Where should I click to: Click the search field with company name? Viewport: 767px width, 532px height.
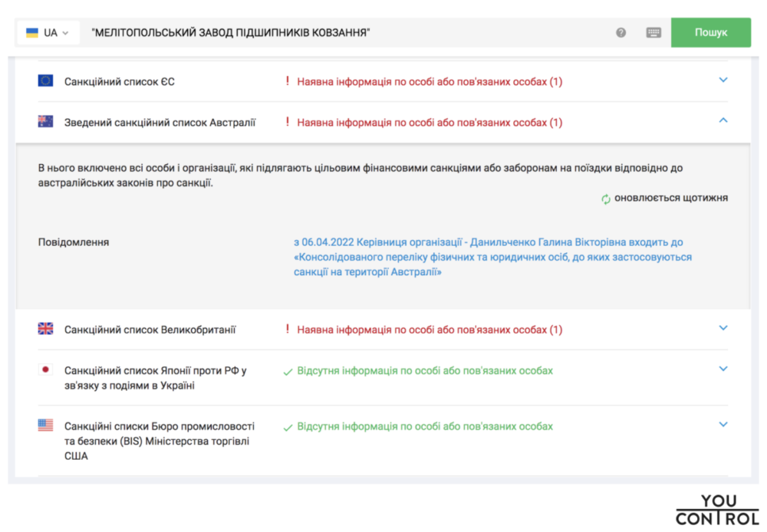[x=345, y=33]
